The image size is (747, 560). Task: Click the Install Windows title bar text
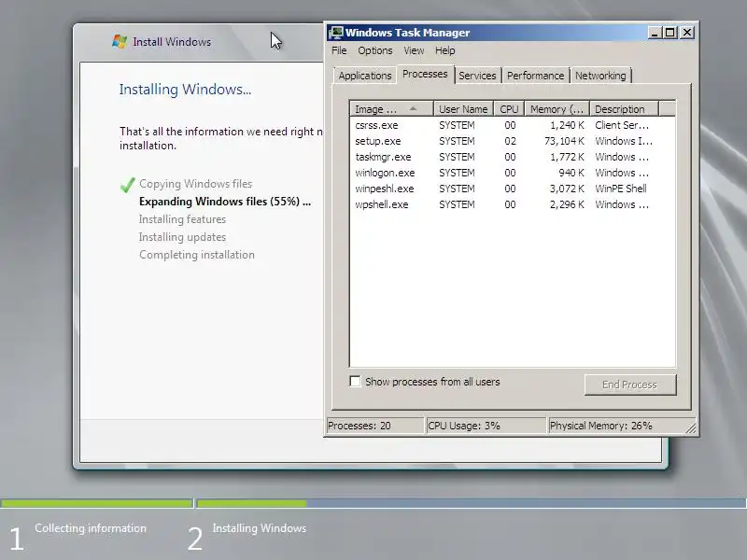click(172, 42)
